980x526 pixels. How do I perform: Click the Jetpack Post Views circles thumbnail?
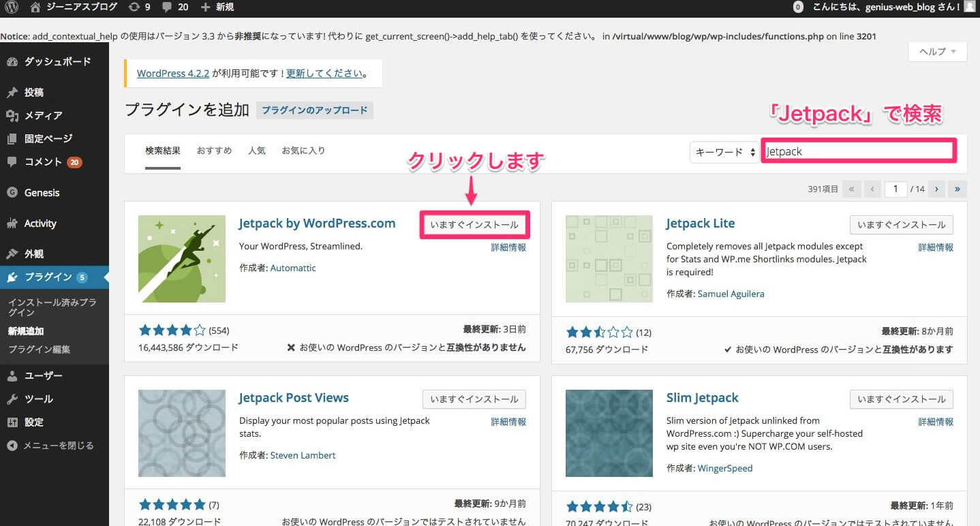tap(182, 433)
